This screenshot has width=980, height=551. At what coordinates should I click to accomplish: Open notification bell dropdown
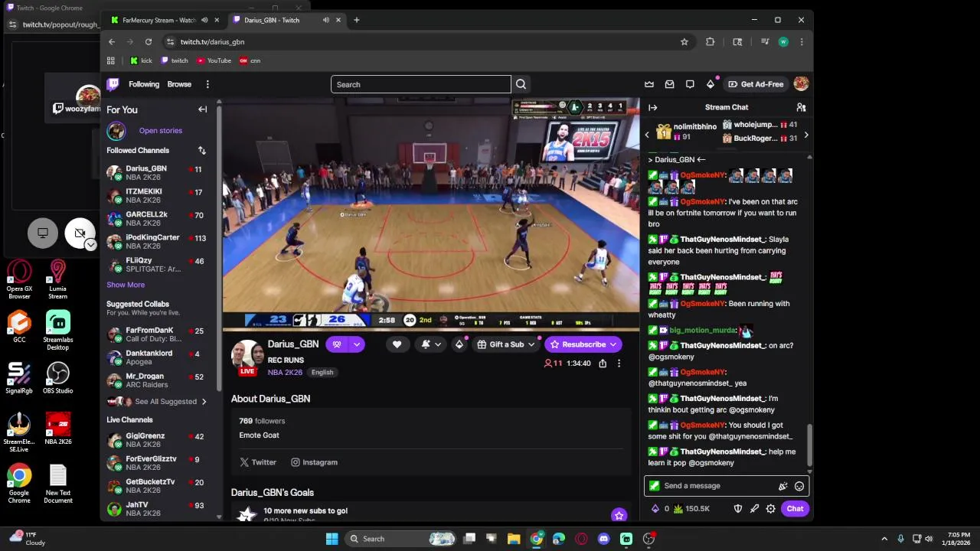click(431, 344)
